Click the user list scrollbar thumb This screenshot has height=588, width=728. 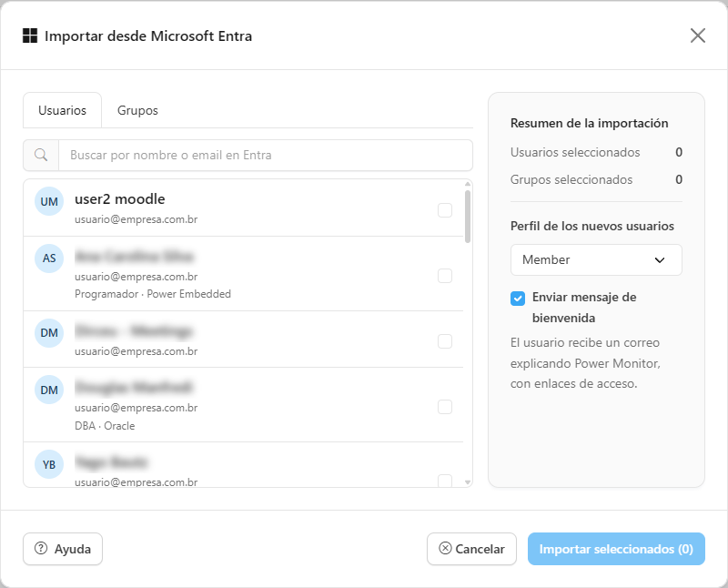(468, 217)
